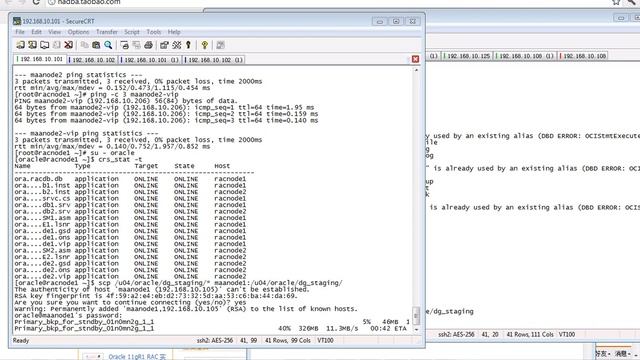Open the Tools menu
640x360 pixels.
pyautogui.click(x=153, y=32)
